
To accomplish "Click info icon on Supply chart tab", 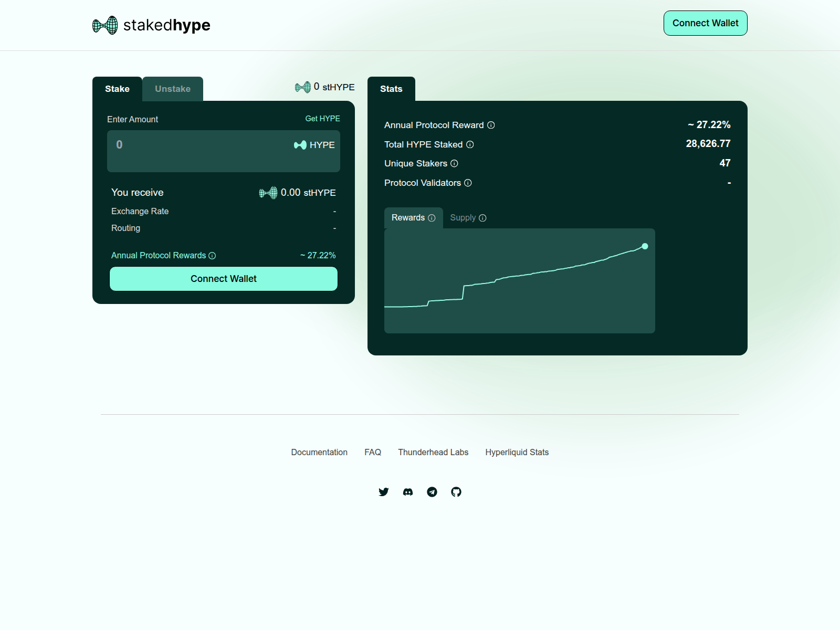I will [x=482, y=218].
